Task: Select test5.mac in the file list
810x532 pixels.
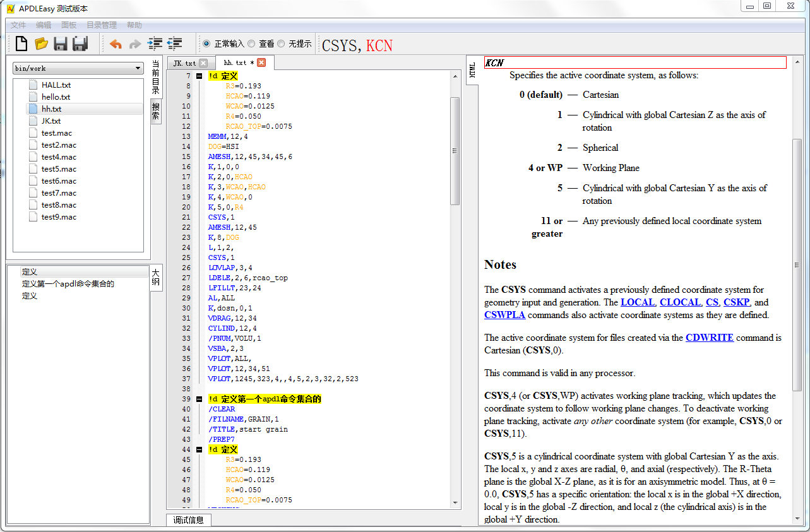Action: click(x=59, y=168)
